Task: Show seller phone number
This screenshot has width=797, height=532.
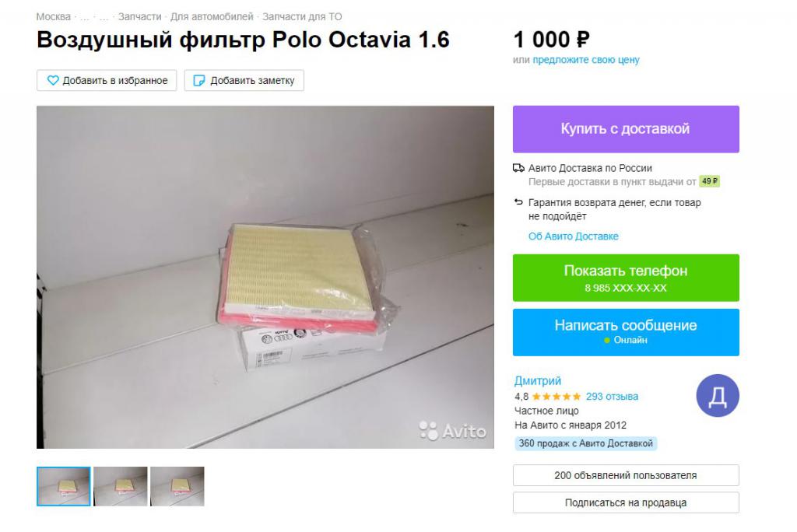Action: (626, 278)
